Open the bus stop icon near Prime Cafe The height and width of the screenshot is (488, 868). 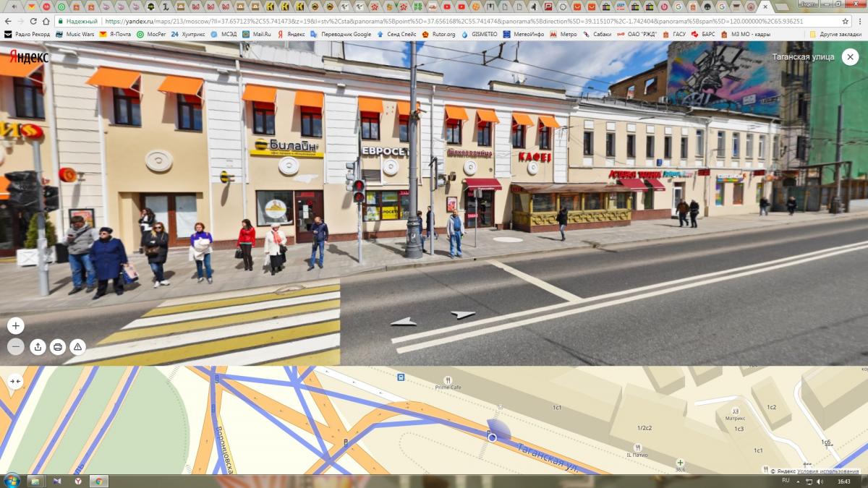tap(401, 377)
